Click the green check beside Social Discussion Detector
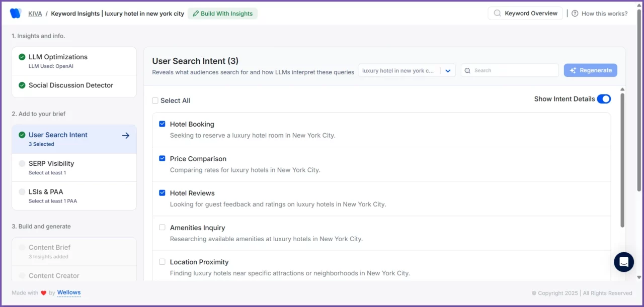 [22, 85]
